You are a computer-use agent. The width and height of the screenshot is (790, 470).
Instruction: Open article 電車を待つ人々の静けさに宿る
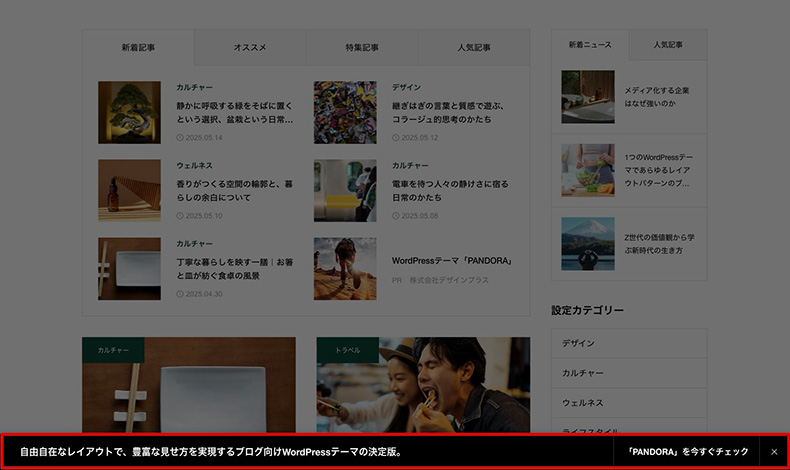450,191
